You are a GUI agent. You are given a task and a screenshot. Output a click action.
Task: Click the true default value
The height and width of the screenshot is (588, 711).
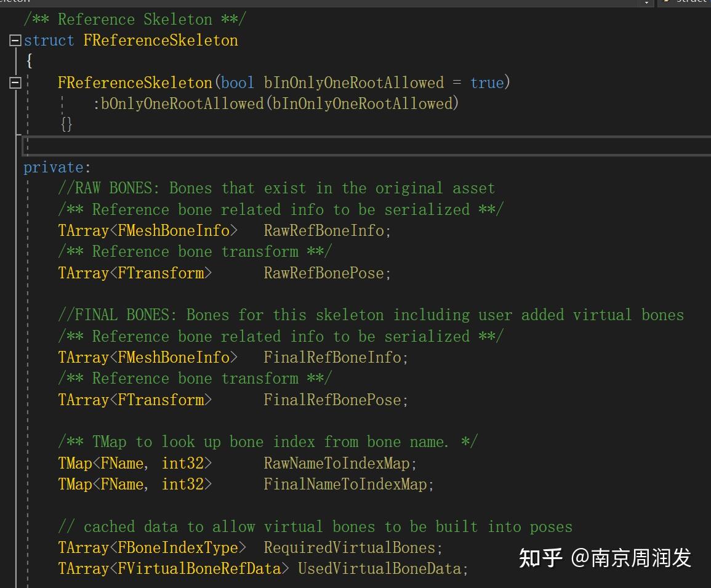pos(486,83)
